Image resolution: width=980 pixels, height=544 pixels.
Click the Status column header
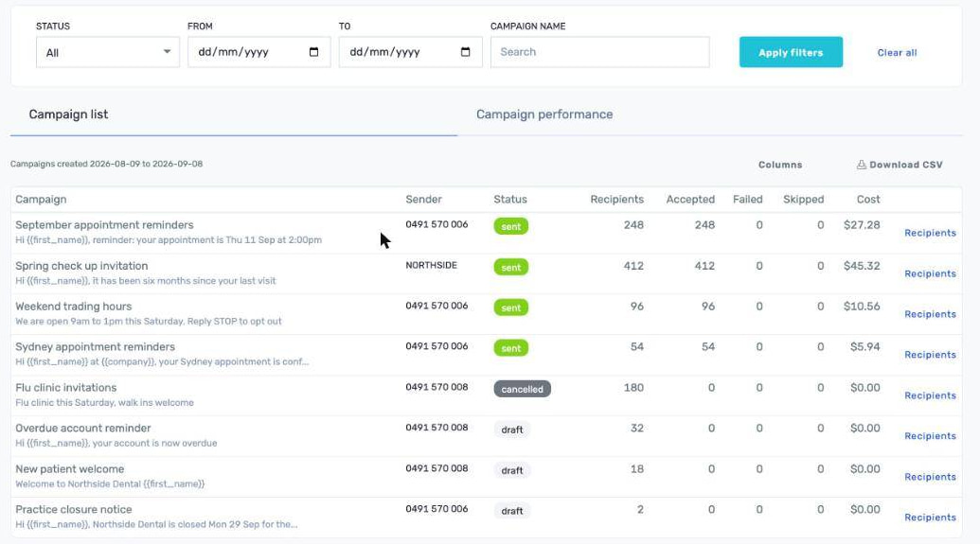point(510,200)
